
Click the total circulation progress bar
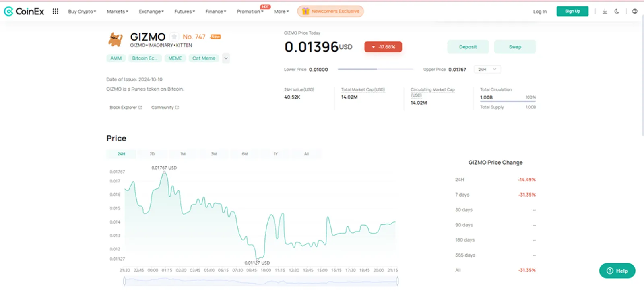tap(508, 101)
